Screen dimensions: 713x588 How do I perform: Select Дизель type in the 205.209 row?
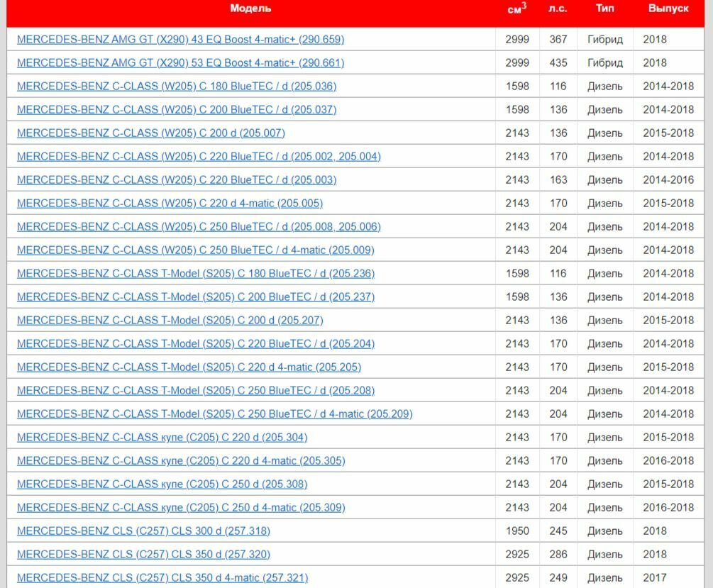tap(604, 414)
